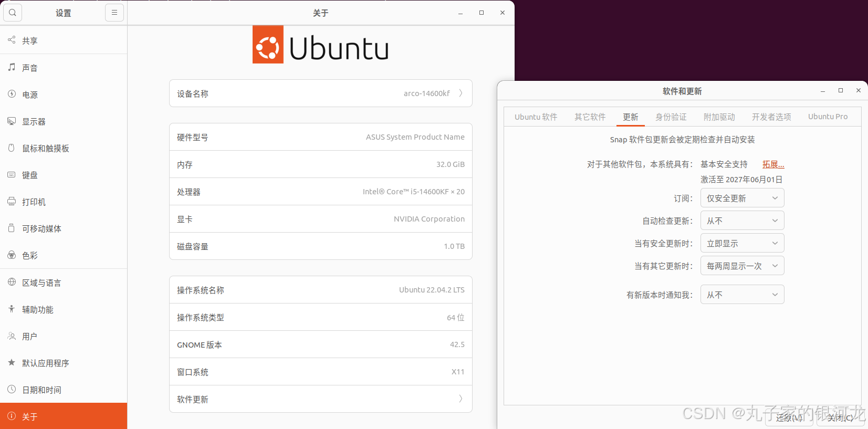Viewport: 868px width, 429px height.
Task: Click the accessibility icon beside 辅助功能
Action: (12, 309)
